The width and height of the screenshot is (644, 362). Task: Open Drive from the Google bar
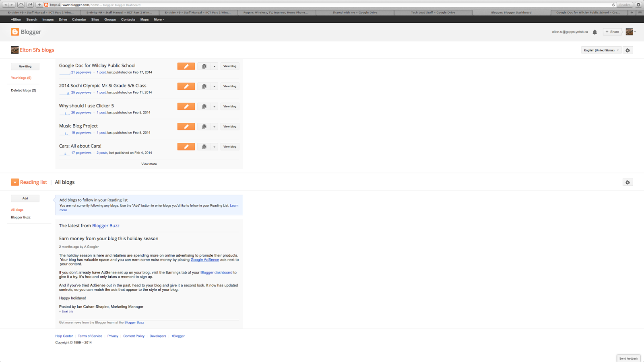pyautogui.click(x=63, y=19)
